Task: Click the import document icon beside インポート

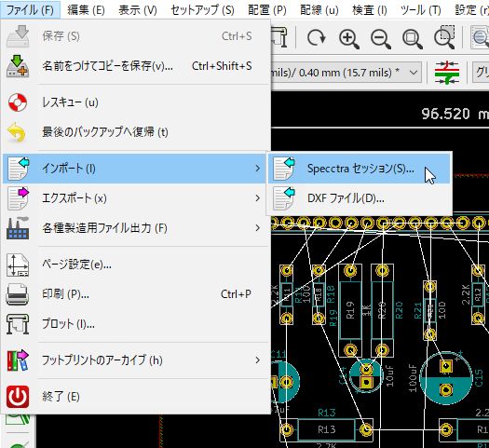Action: [18, 169]
